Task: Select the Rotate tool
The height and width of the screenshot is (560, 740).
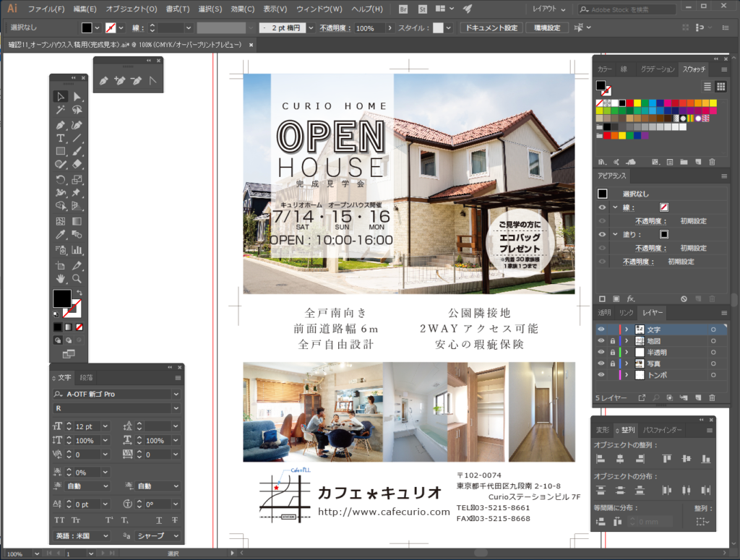Action: coord(61,179)
